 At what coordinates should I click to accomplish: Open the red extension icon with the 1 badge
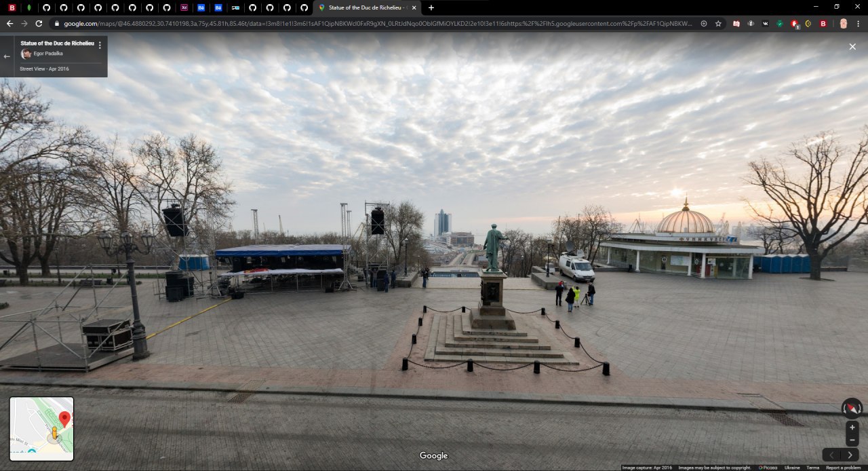point(794,24)
